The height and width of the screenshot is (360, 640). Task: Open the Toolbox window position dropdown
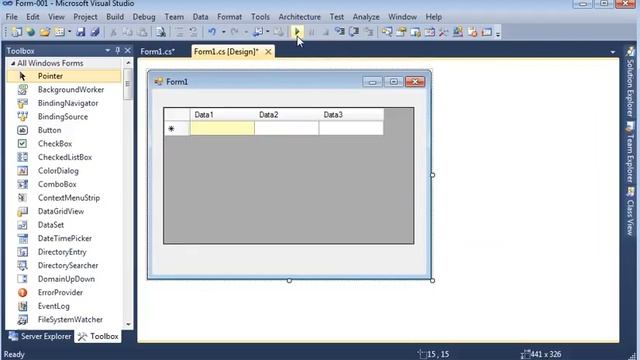107,51
